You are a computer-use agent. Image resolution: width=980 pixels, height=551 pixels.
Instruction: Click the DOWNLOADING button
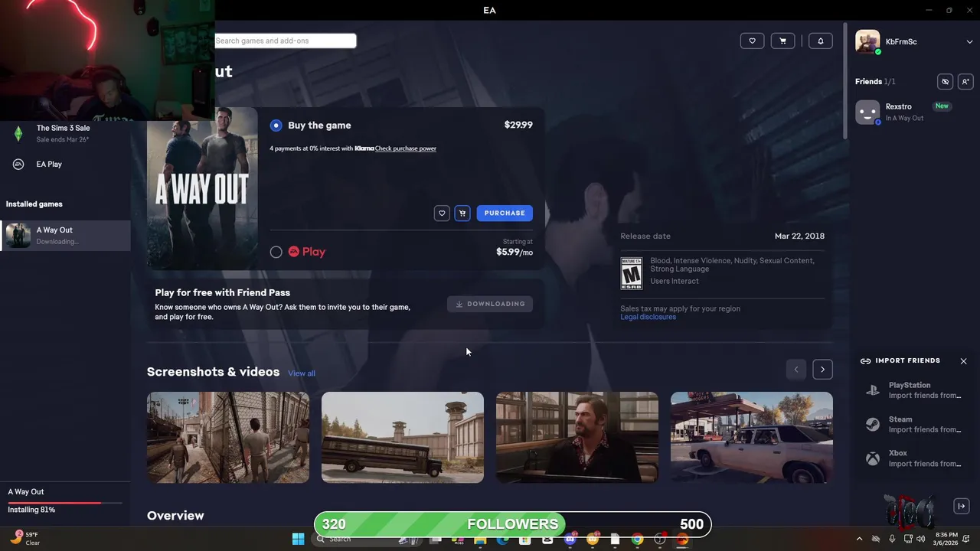(490, 304)
